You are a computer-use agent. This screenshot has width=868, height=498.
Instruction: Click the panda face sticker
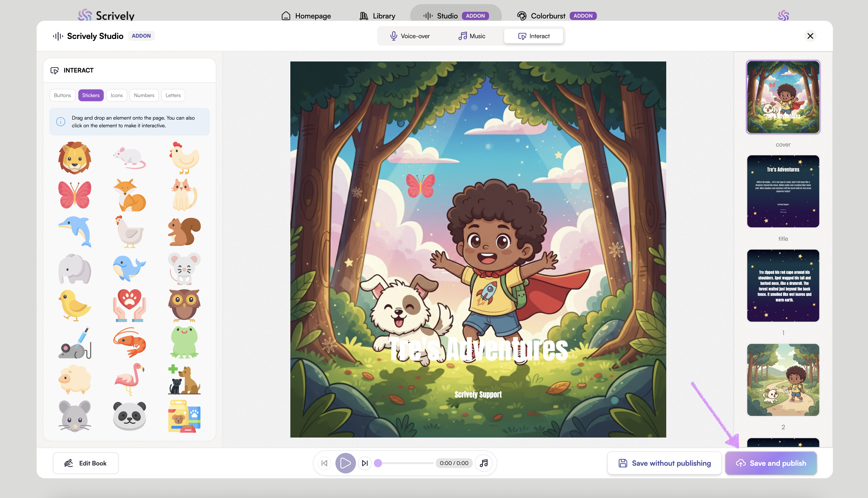click(129, 416)
